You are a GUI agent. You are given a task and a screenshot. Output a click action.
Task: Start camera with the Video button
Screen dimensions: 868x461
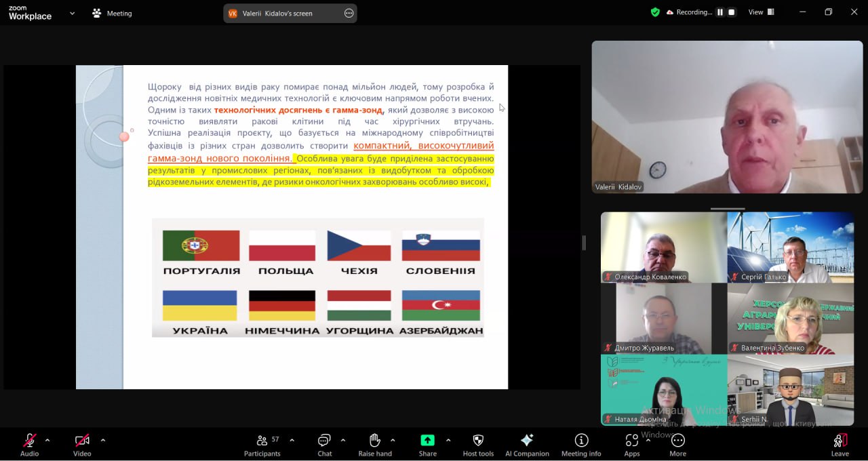82,445
